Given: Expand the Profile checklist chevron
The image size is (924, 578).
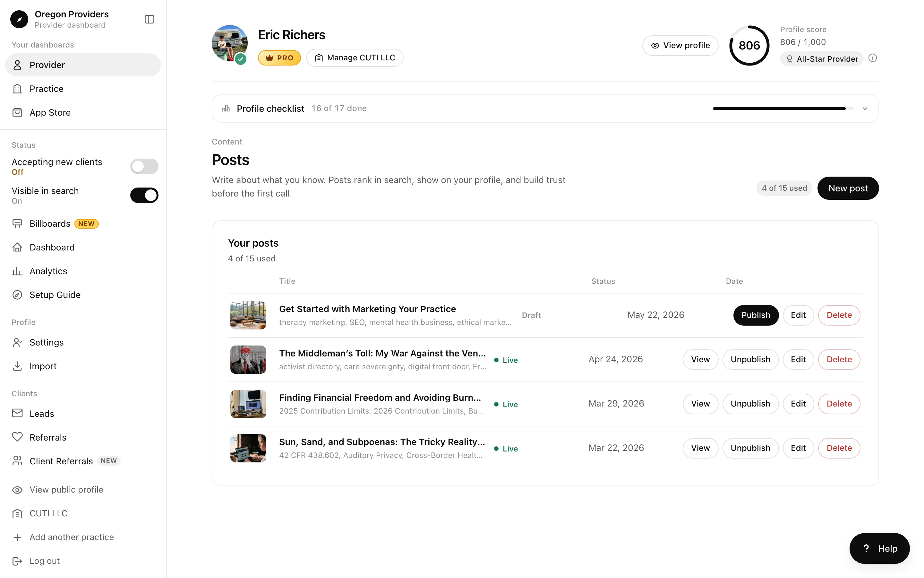Looking at the screenshot, I should [x=865, y=109].
